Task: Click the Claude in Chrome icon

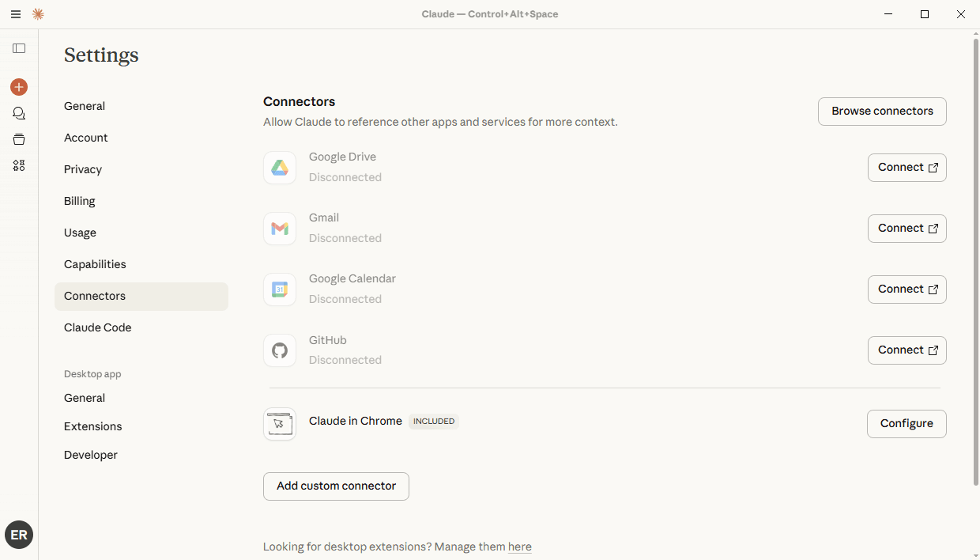Action: (280, 424)
